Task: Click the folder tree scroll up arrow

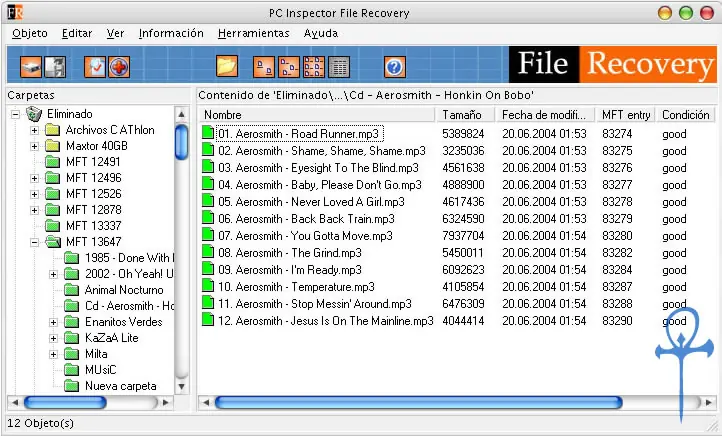Action: tap(182, 114)
